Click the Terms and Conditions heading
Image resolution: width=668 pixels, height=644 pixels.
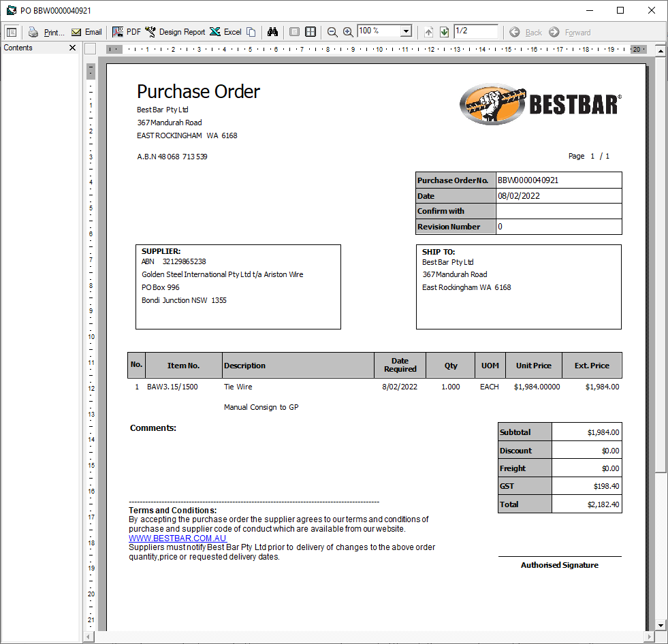pos(172,511)
